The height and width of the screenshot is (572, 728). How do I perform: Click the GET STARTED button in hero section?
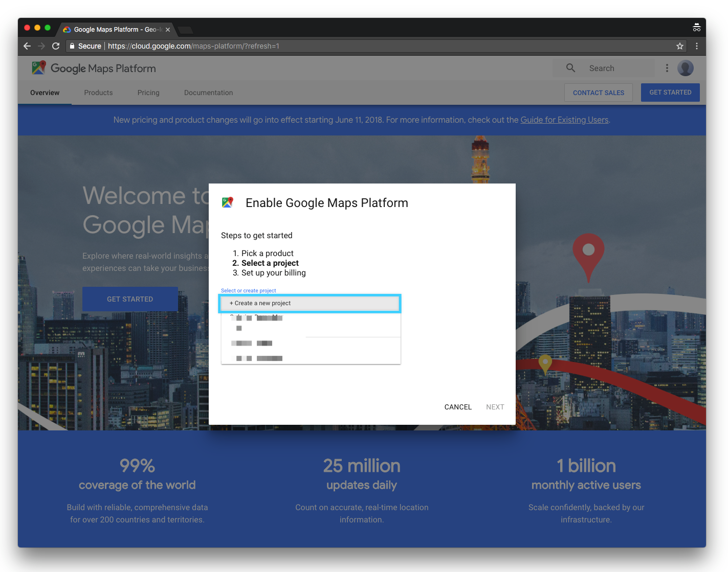point(130,299)
